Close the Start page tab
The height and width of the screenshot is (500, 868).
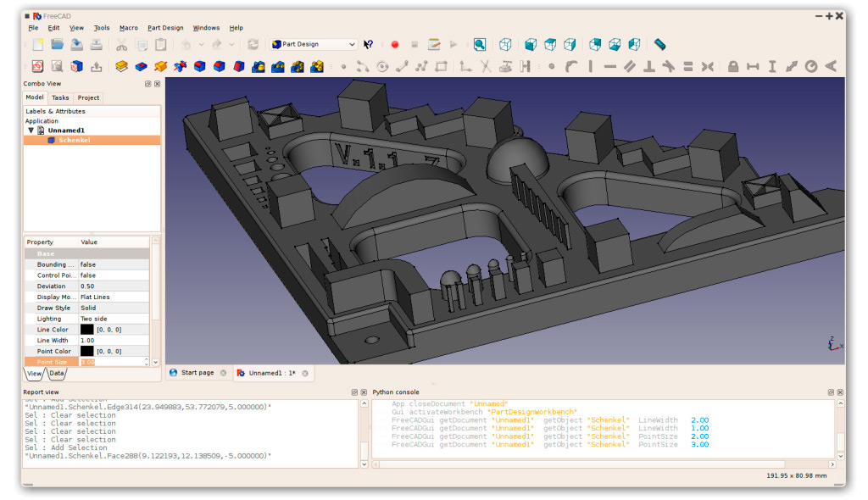coord(224,372)
